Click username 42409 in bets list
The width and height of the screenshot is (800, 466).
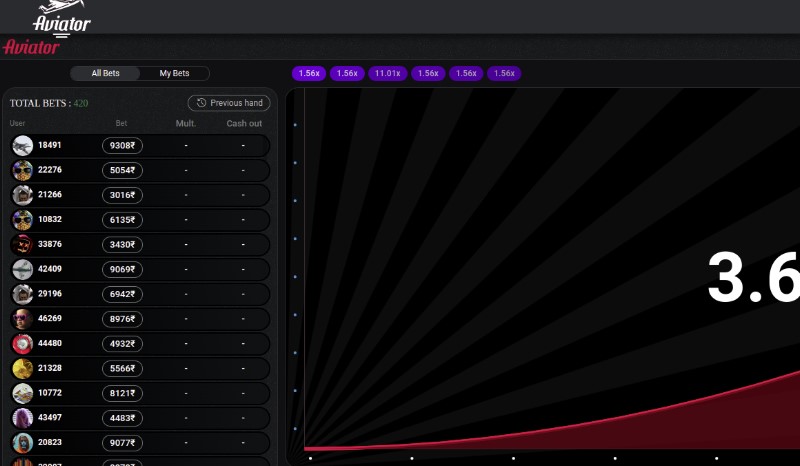tap(49, 268)
